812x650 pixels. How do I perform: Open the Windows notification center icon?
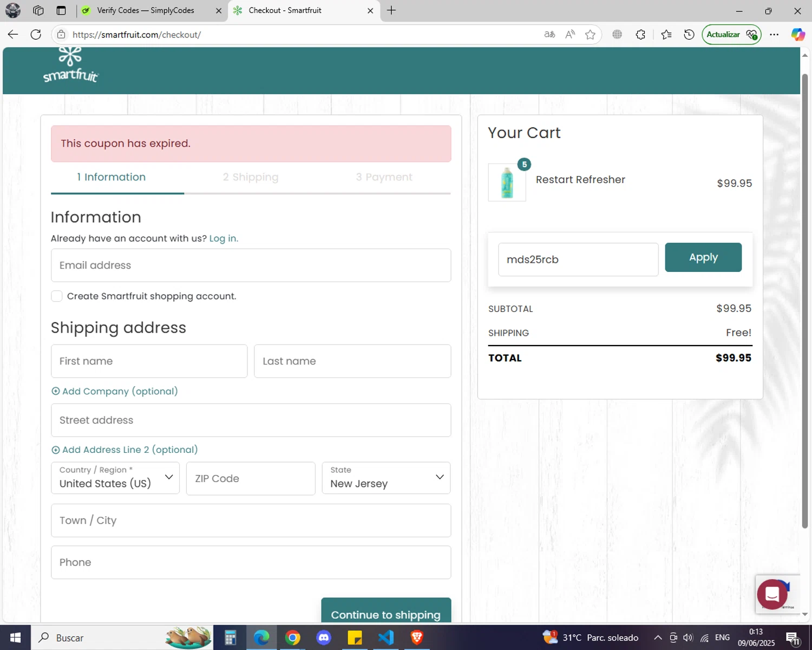[793, 638]
